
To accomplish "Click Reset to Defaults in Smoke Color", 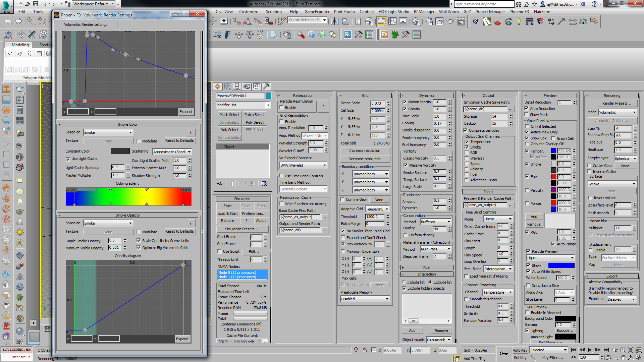I will 179,140.
